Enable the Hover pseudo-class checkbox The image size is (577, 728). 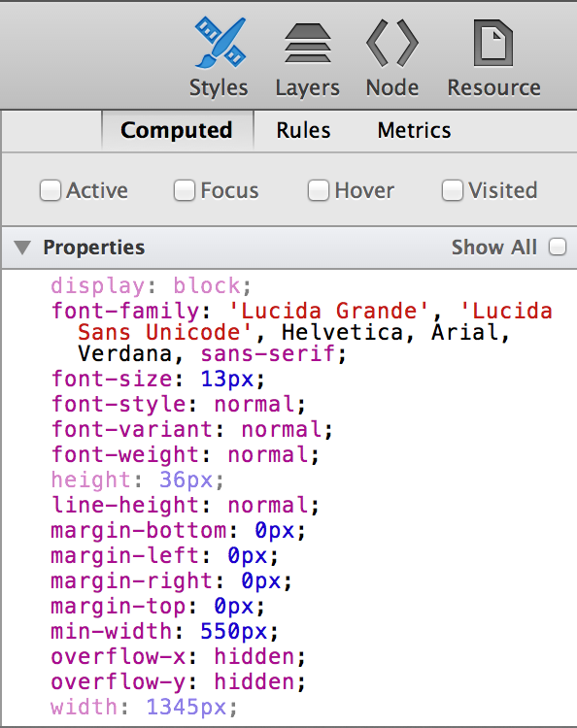[319, 190]
